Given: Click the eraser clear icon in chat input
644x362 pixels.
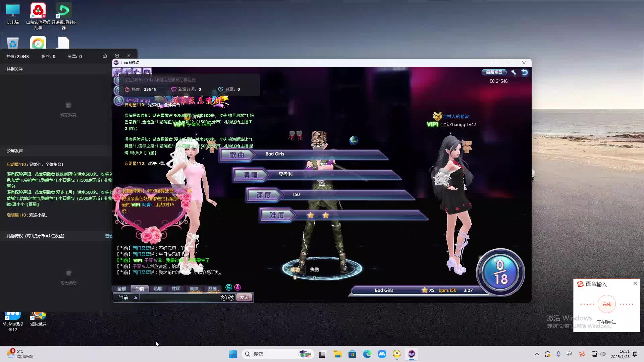Looking at the screenshot, I should (224, 298).
